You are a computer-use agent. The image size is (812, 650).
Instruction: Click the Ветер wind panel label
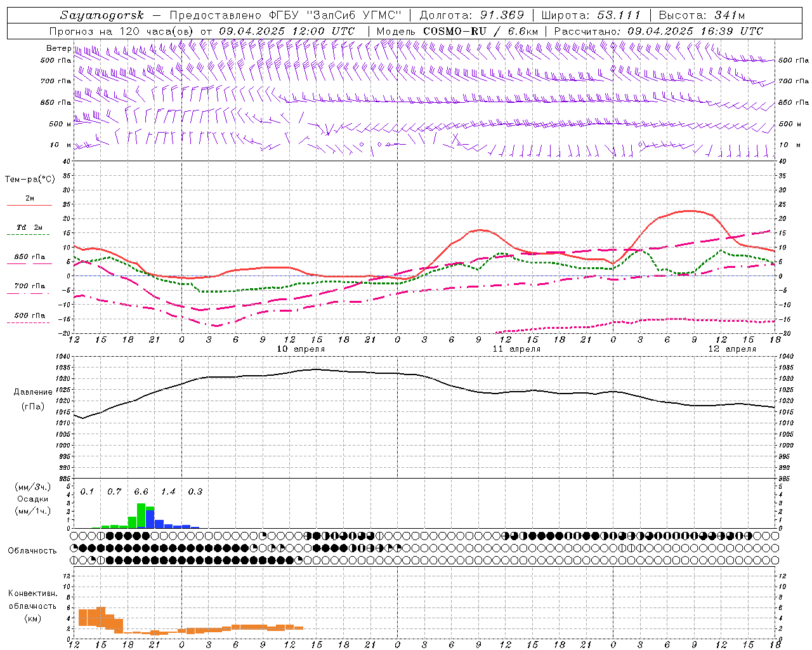(x=58, y=48)
